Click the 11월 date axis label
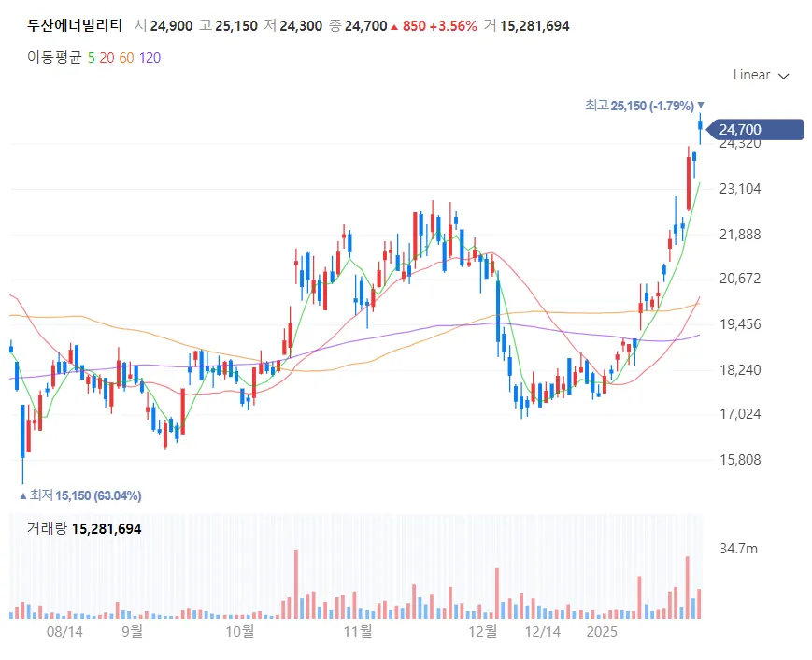 click(x=359, y=631)
